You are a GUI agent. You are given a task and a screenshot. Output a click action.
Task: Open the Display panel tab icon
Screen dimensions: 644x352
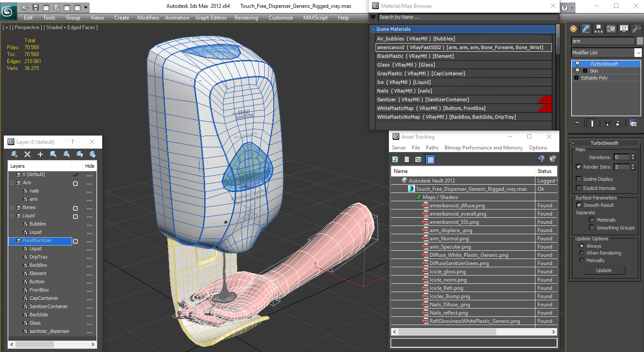[x=624, y=29]
